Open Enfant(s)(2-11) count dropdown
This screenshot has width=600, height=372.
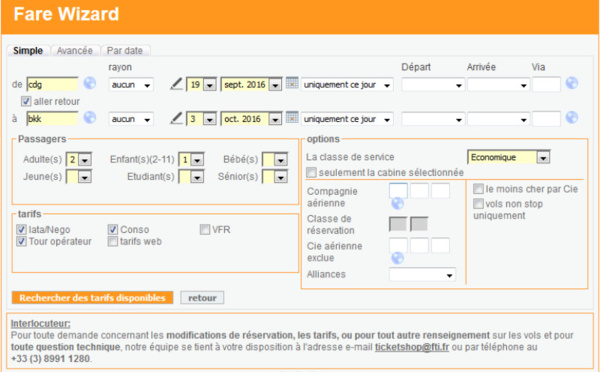[x=191, y=159]
